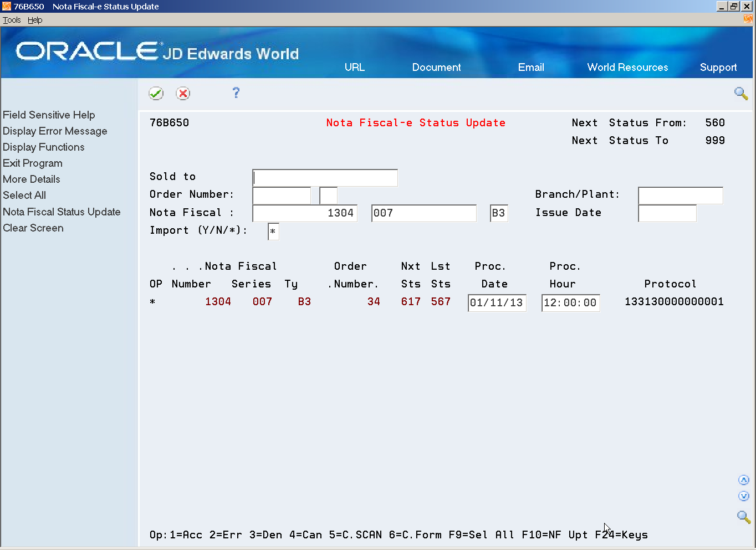Click row number value 1304 in grid
Screen dimensions: 756x550
(x=218, y=302)
